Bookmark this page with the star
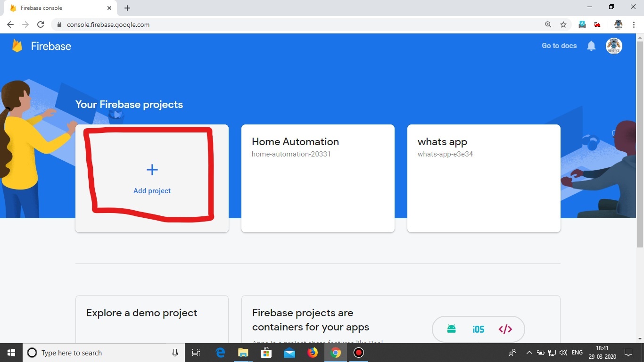644x362 pixels. [x=563, y=25]
